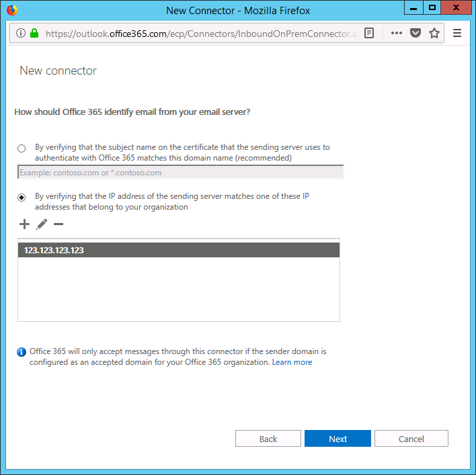This screenshot has width=476, height=475.
Task: Click the Cancel button
Action: tap(411, 438)
